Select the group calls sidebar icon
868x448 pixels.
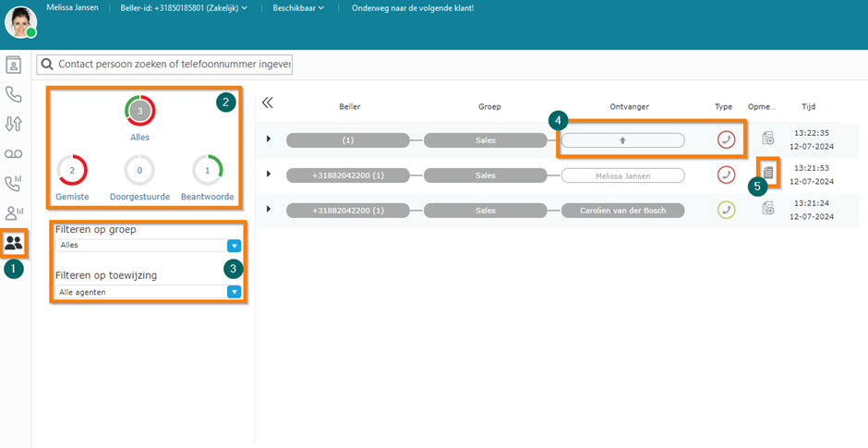click(13, 243)
